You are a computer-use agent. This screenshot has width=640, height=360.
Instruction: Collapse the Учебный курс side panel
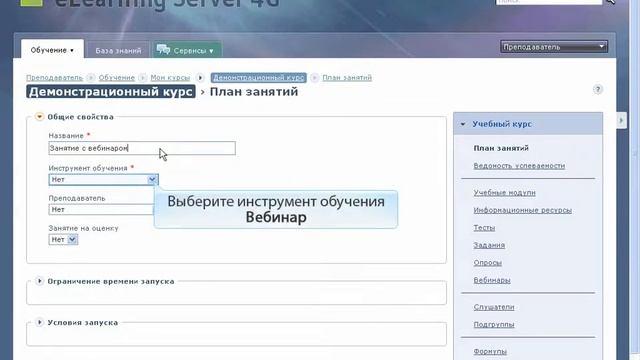point(463,124)
